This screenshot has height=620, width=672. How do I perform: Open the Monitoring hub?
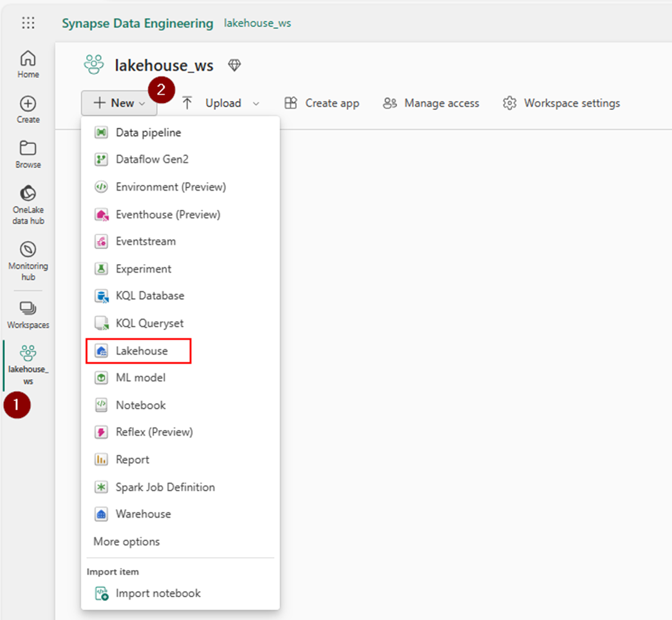pyautogui.click(x=28, y=261)
